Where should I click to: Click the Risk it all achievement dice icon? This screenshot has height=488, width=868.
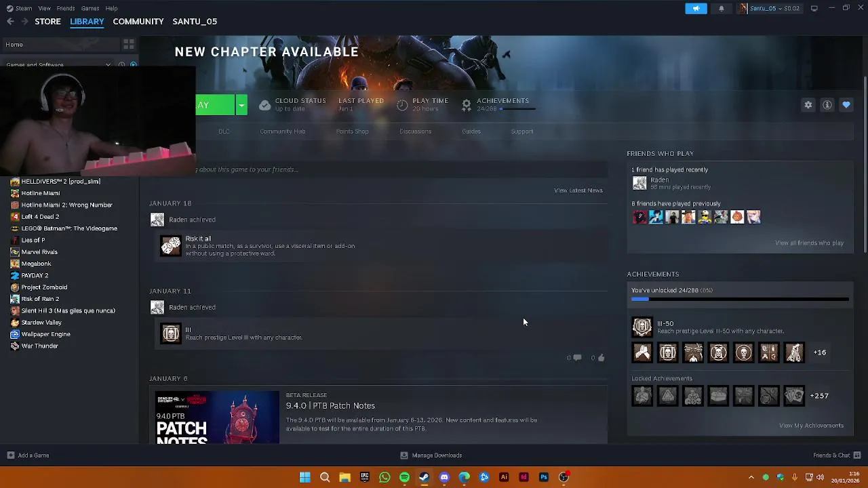click(x=171, y=245)
